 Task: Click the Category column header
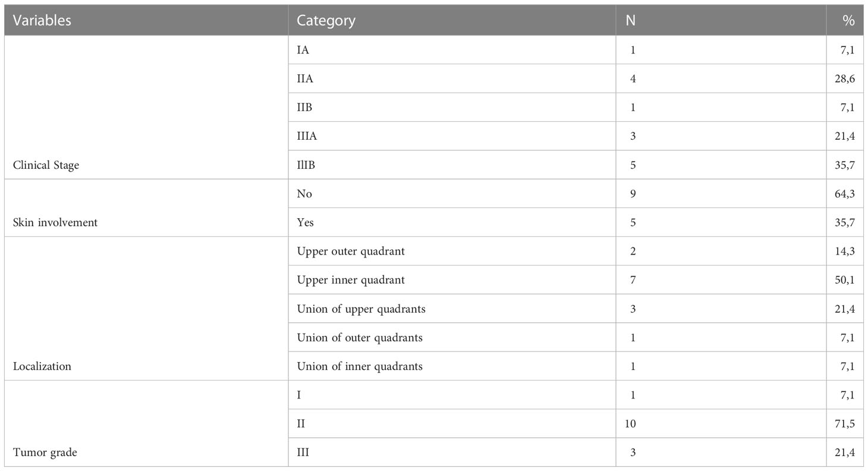326,20
